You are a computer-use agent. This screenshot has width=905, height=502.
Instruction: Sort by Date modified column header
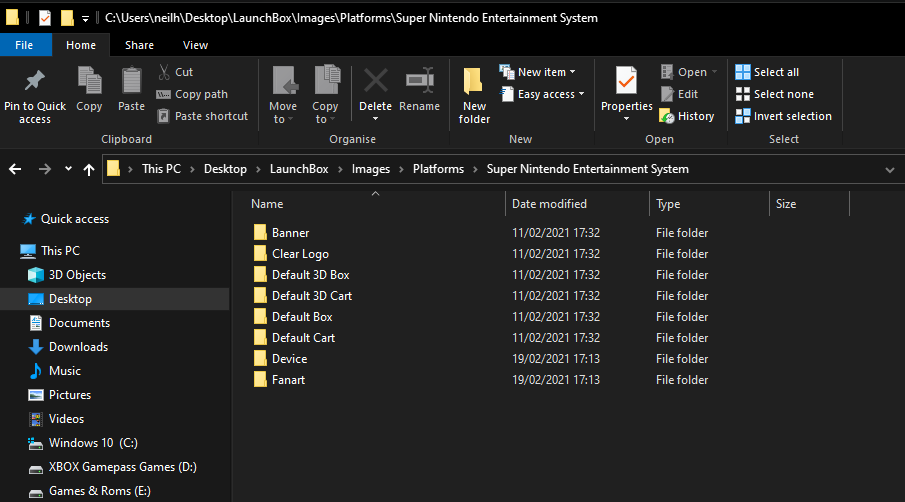tap(549, 204)
